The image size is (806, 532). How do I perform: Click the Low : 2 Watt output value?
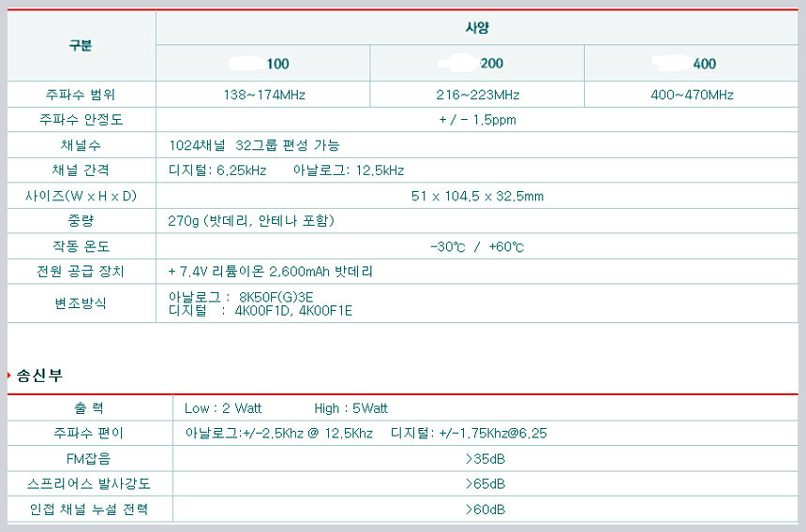223,408
